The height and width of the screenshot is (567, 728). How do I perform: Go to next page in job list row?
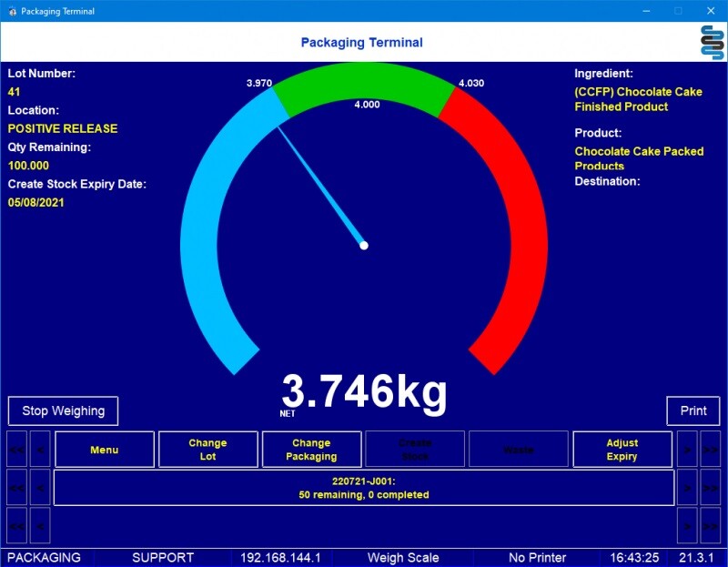pyautogui.click(x=687, y=488)
